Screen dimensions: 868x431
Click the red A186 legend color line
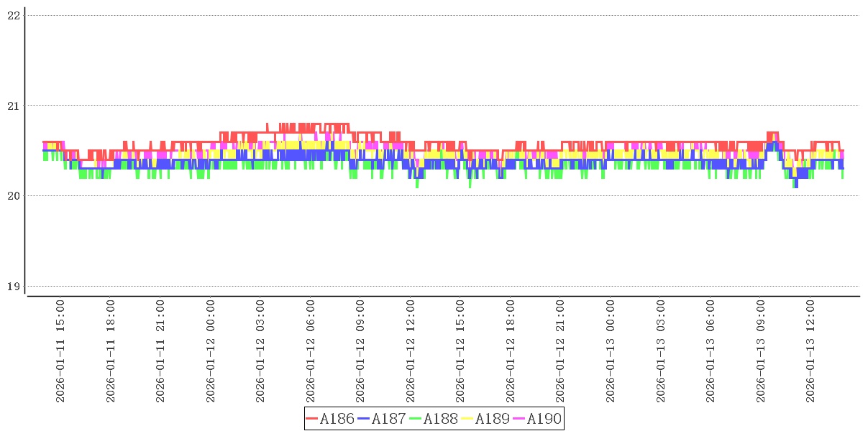tap(311, 419)
